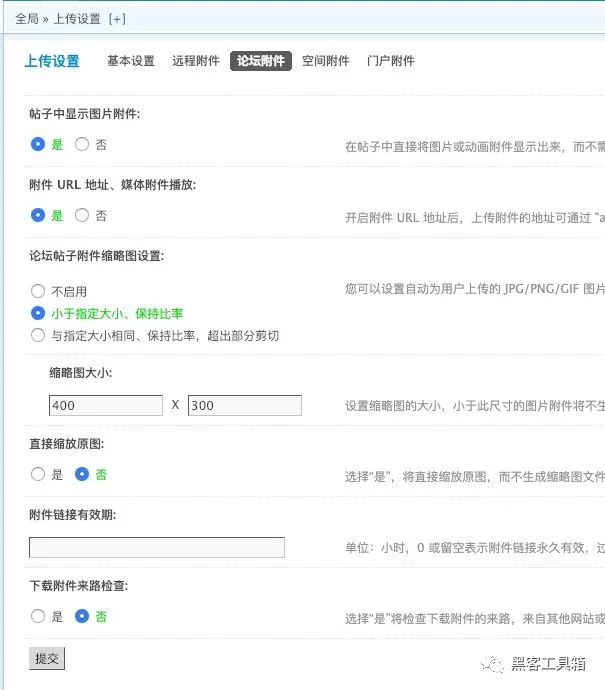Choose 否 for 附件 URL 地址、媒体附件播放
605x690 pixels.
pyautogui.click(x=83, y=215)
